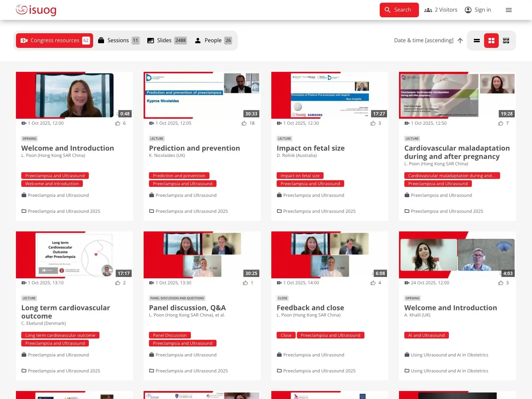Open Cardiovascular maladaptation during and after pregnancy
The image size is (532, 399).
point(457,152)
